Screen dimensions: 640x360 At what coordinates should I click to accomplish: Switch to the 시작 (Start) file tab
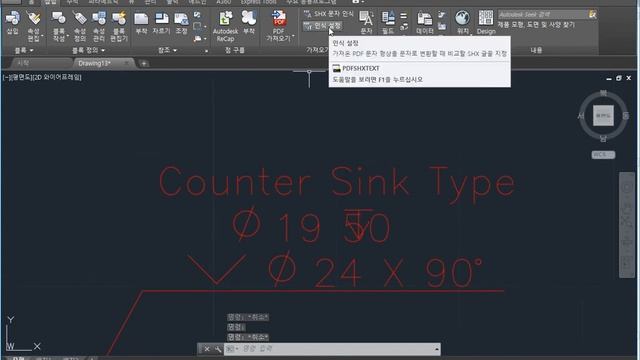(23, 63)
